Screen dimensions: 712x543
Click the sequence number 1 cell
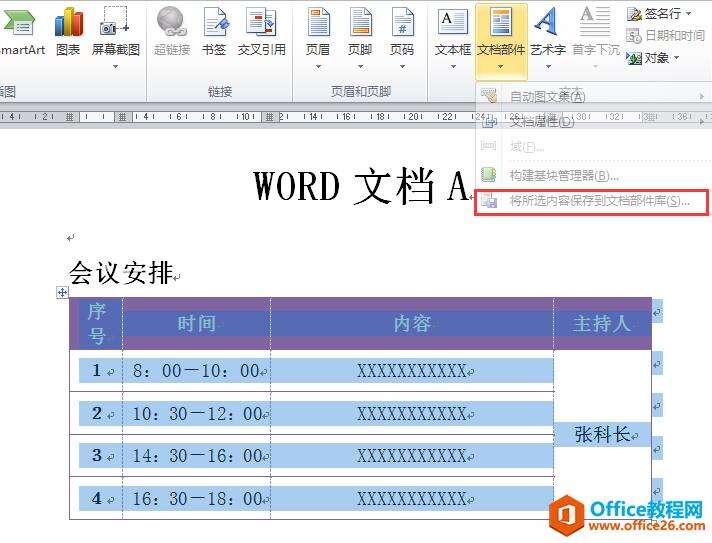point(96,371)
